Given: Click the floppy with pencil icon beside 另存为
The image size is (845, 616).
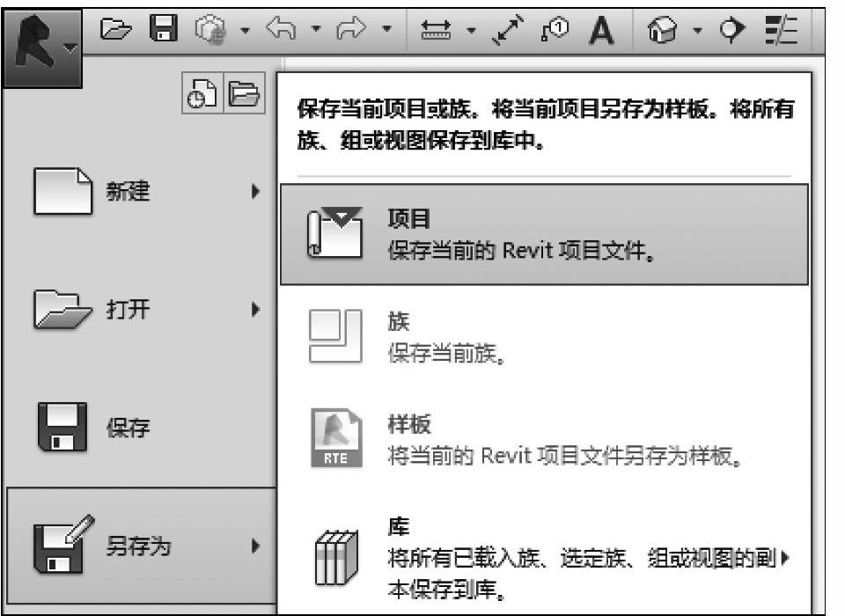Looking at the screenshot, I should tap(63, 545).
